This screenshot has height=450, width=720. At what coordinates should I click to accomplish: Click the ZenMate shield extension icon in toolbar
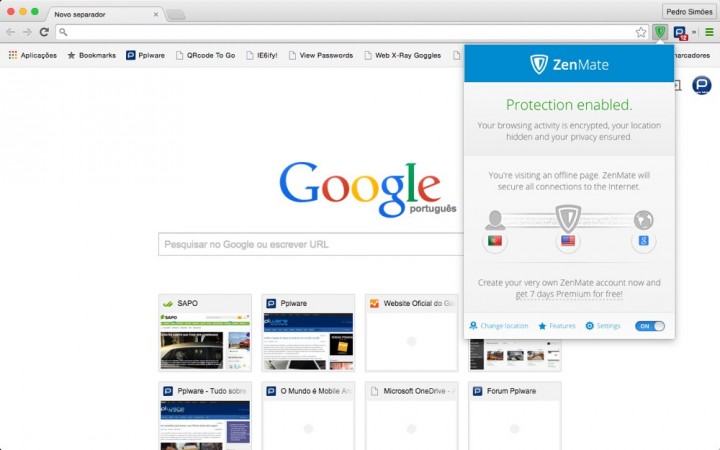660,32
